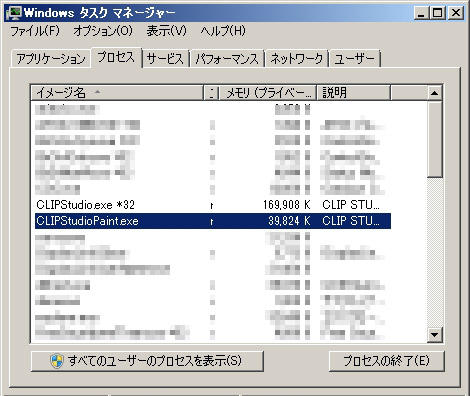Select the CLIPStudio.exe *32 process row
470x396 pixels.
coord(213,205)
